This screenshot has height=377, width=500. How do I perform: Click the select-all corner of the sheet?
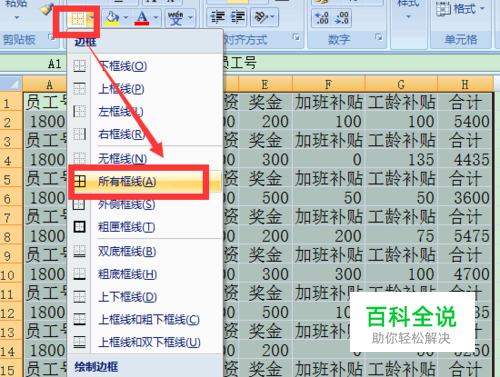11,84
